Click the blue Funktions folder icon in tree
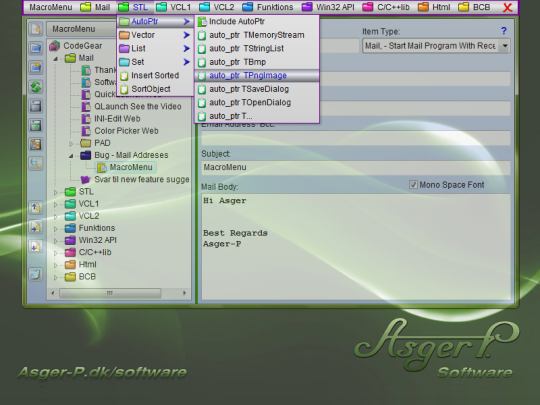 pos(70,228)
